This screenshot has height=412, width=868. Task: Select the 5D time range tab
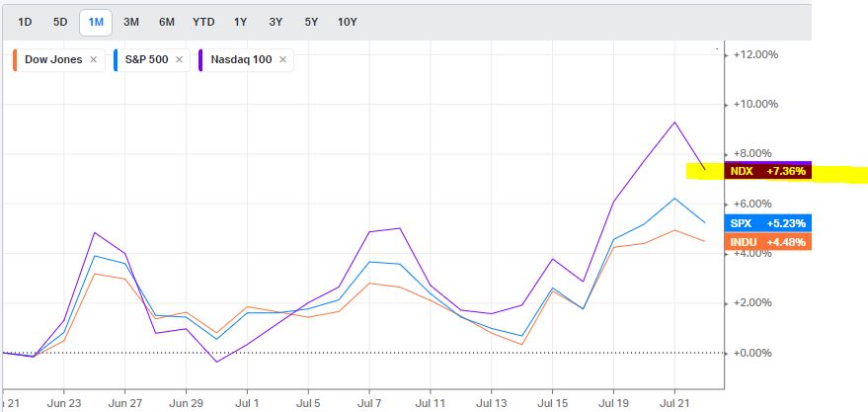click(x=60, y=22)
